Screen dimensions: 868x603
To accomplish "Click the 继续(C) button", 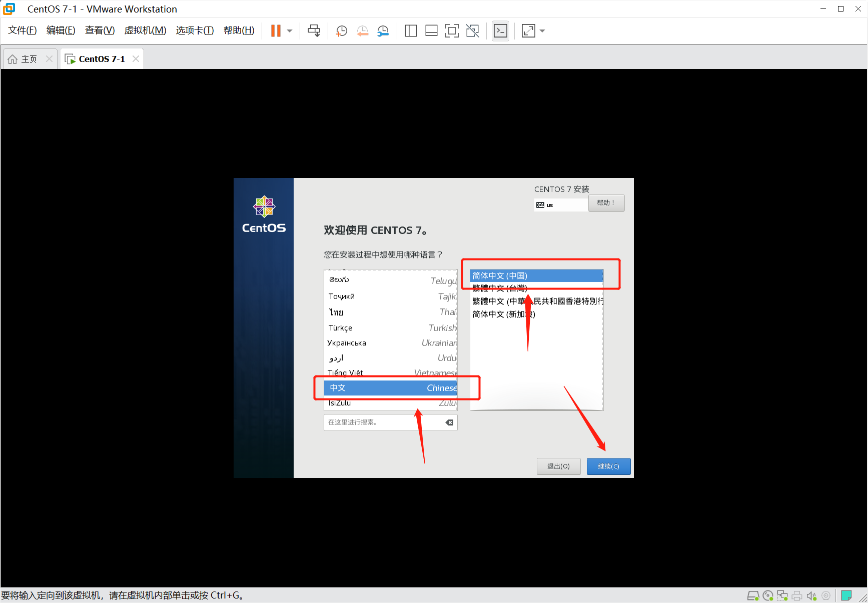I will 608,466.
